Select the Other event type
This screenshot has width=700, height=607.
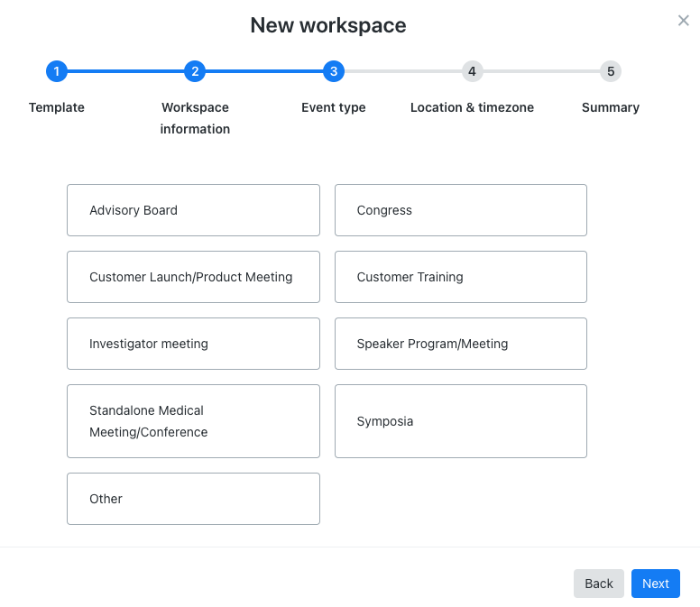coord(193,499)
